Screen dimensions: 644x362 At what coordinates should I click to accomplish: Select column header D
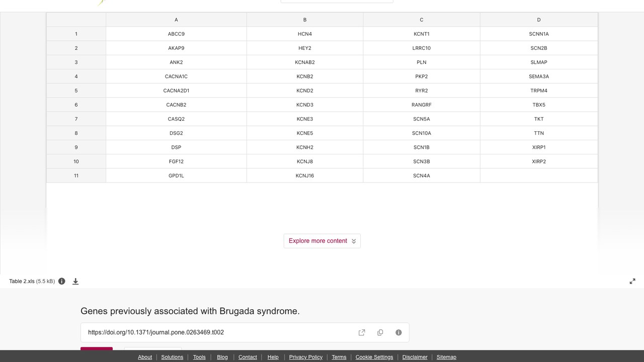click(539, 20)
